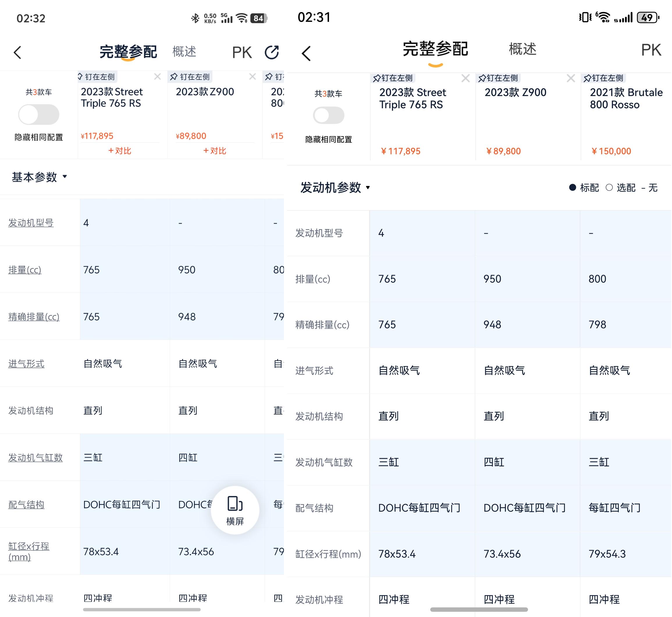Tap the share icon next to PK
Screen dimensions: 672x617
click(x=272, y=52)
